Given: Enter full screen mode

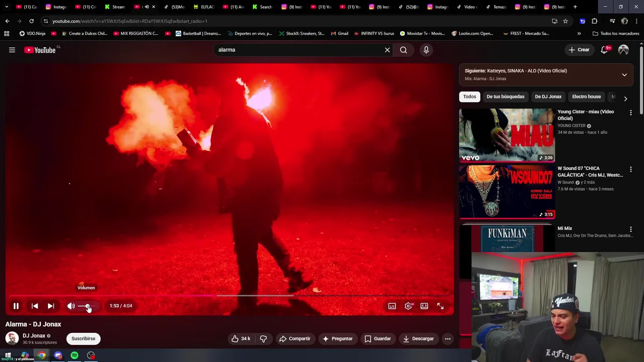Looking at the screenshot, I should tap(440, 306).
